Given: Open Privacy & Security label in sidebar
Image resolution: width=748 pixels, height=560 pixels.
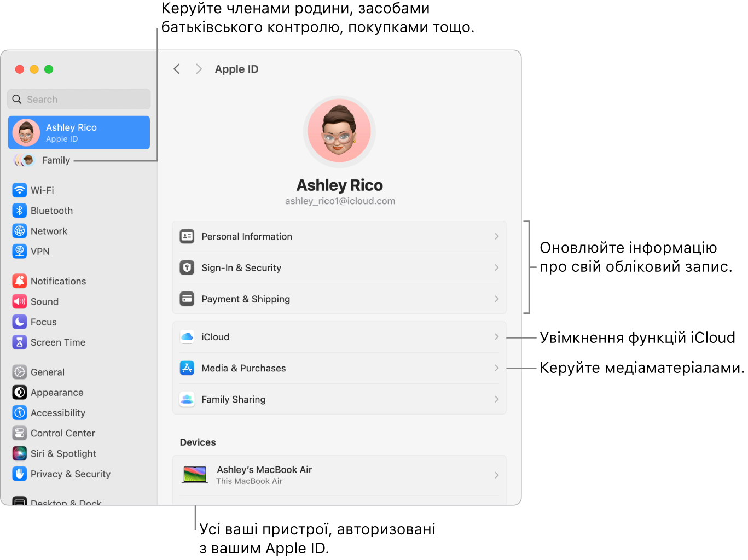Looking at the screenshot, I should click(71, 474).
